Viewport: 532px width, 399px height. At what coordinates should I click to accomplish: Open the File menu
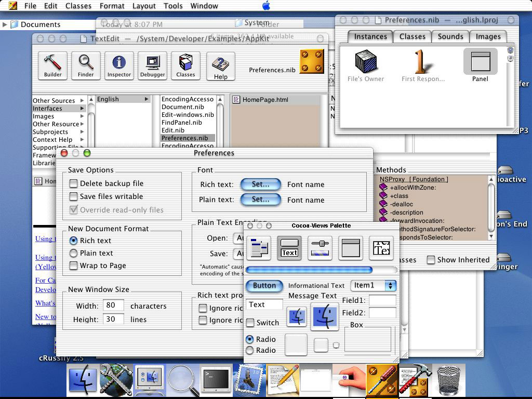[30, 6]
